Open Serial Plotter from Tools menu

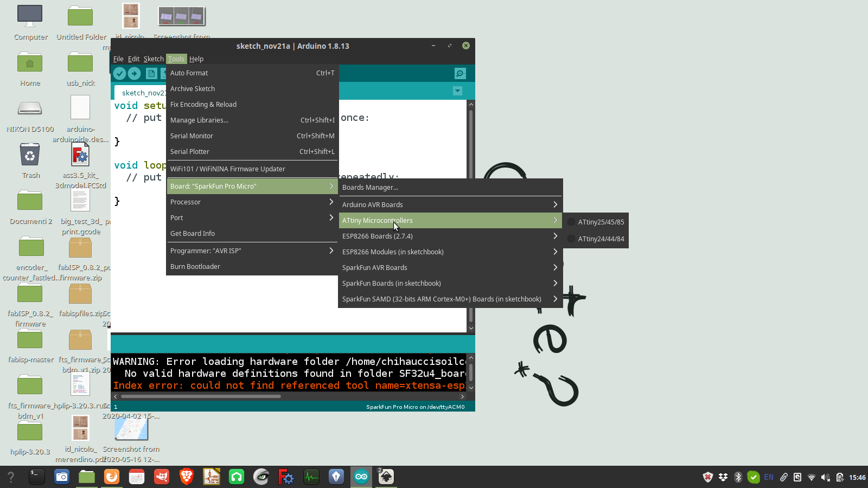click(252, 151)
